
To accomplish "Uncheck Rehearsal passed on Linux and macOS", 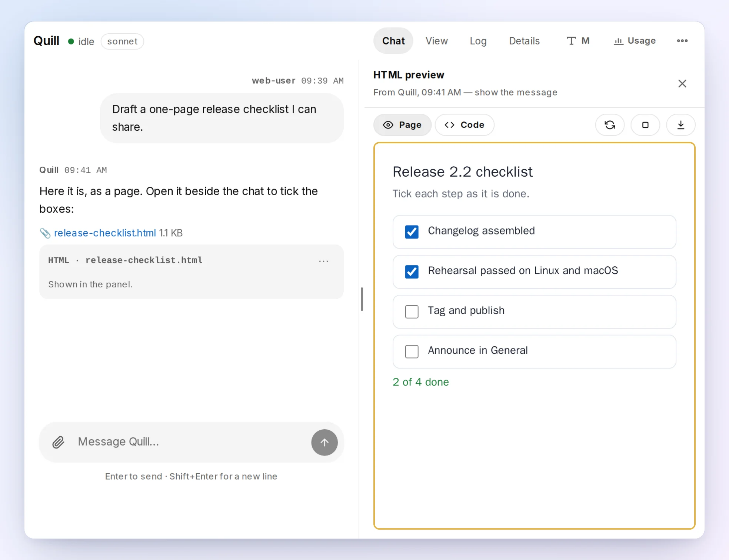I will [412, 272].
